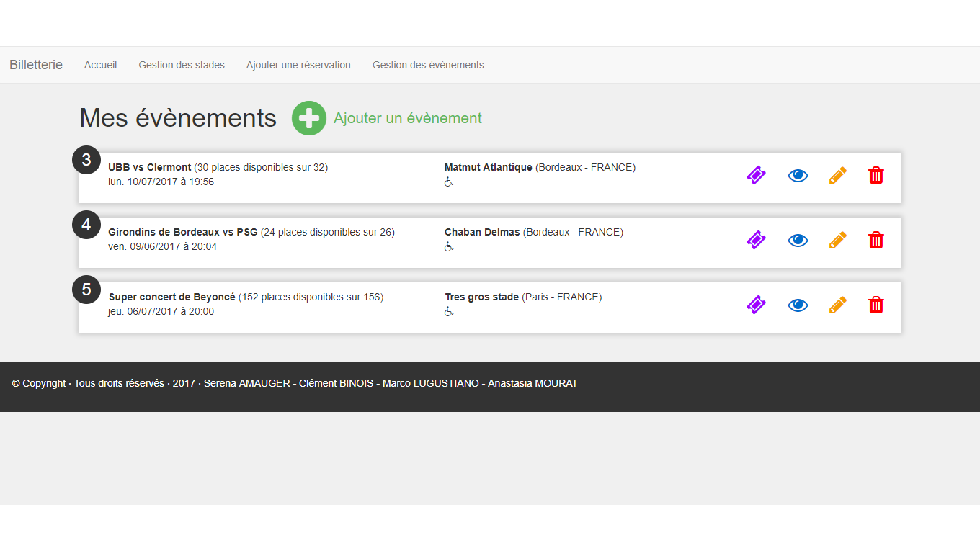Delete the UBB vs Clermont event
This screenshot has width=980, height=551.
click(876, 175)
